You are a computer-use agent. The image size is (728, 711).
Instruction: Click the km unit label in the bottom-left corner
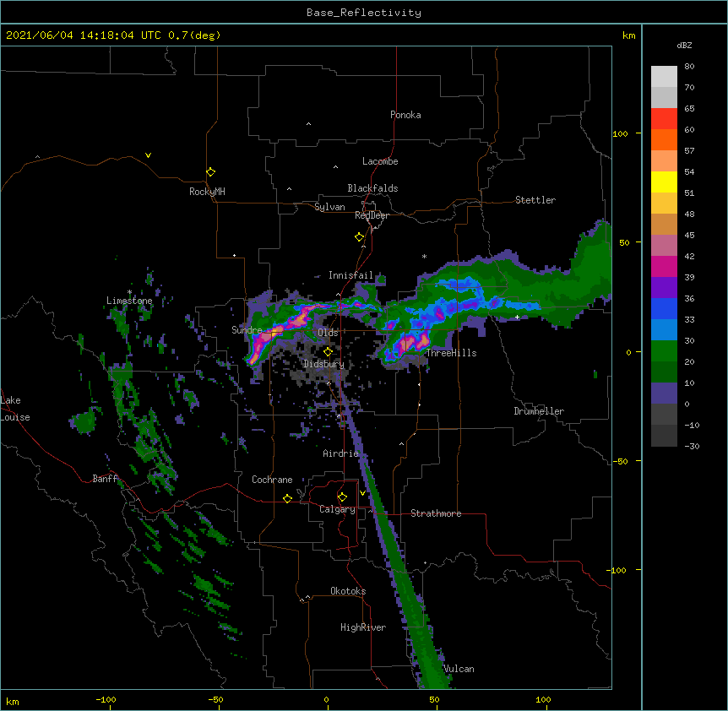click(13, 701)
